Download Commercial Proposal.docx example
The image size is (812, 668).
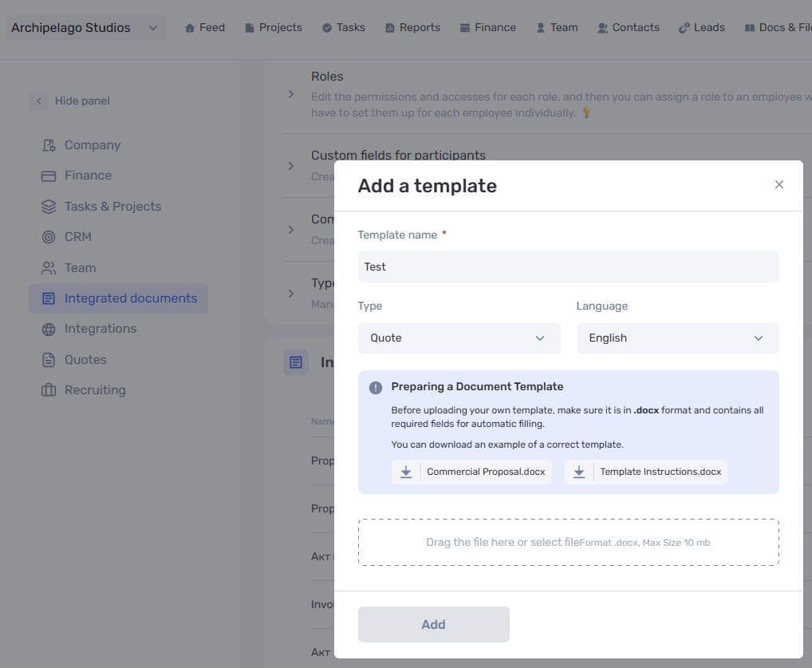coord(471,472)
